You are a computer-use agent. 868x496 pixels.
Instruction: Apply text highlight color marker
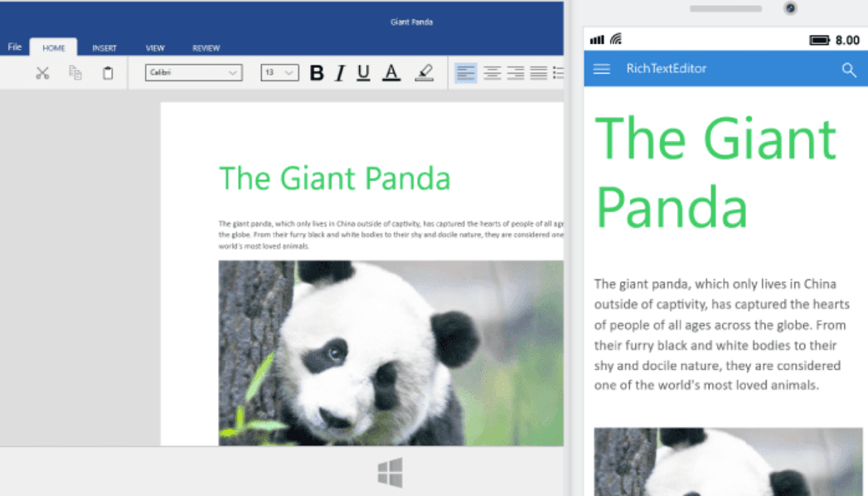point(424,72)
